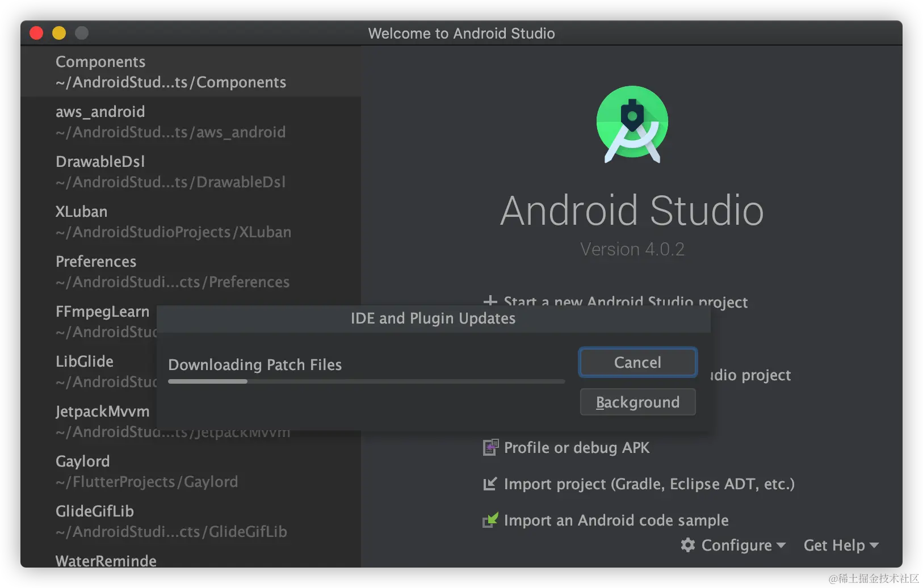Close the Welcome window with red button
Viewport: 923px width, 588px height.
[36, 33]
